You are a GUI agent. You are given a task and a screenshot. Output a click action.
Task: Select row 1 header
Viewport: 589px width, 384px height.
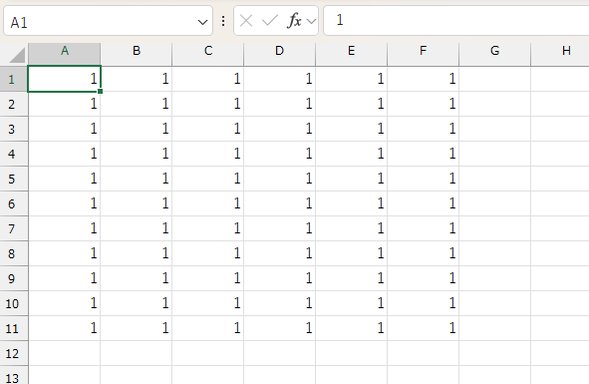tap(14, 79)
